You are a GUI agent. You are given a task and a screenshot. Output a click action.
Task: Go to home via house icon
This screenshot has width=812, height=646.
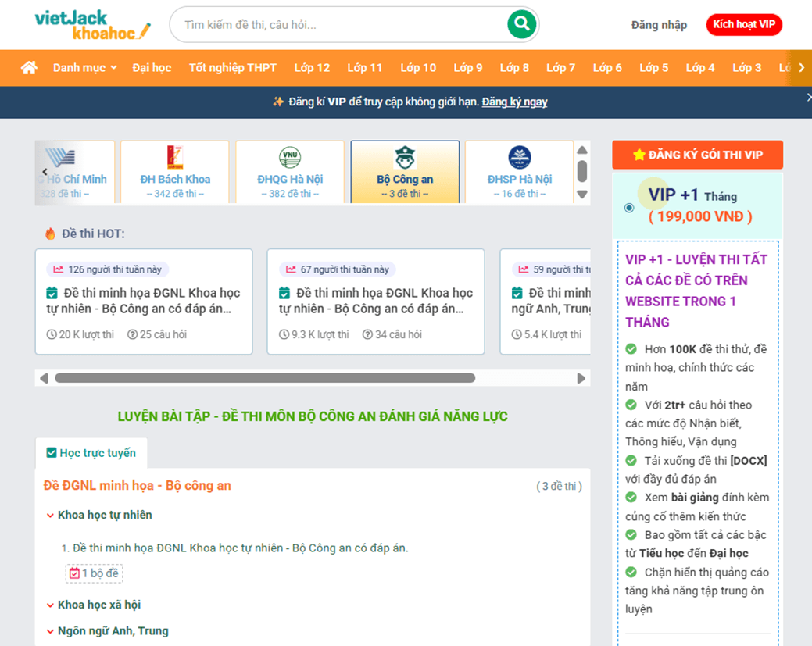29,68
